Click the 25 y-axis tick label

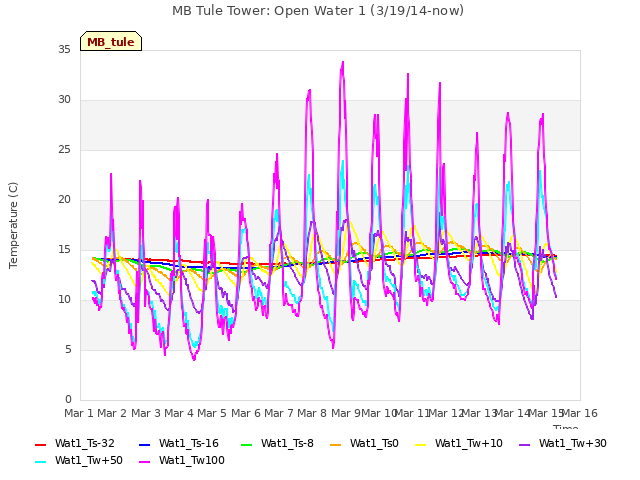tap(64, 150)
